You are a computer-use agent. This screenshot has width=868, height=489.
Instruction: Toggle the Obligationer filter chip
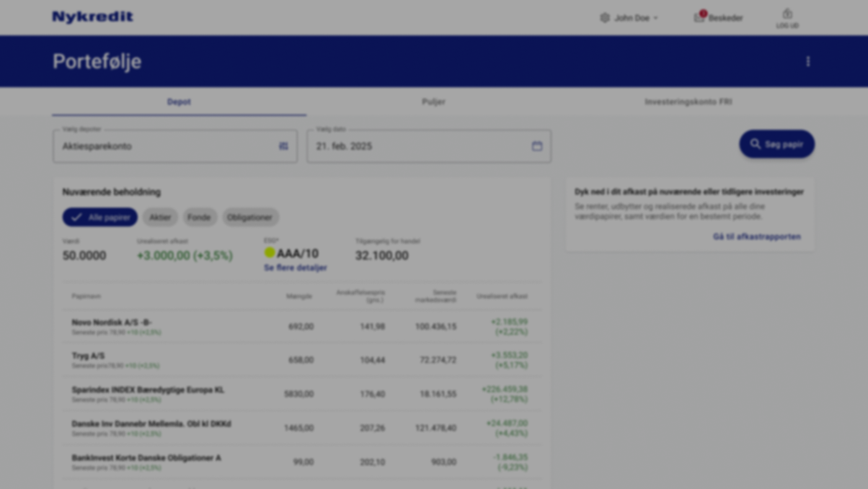coord(250,217)
